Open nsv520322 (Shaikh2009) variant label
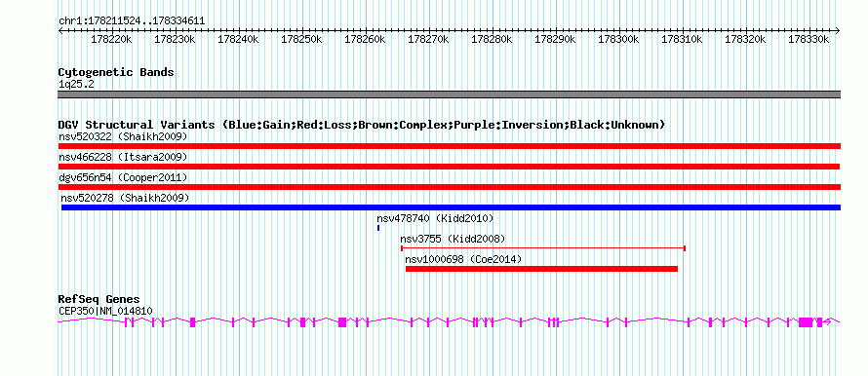Screen dimensions: 868x376 point(123,136)
